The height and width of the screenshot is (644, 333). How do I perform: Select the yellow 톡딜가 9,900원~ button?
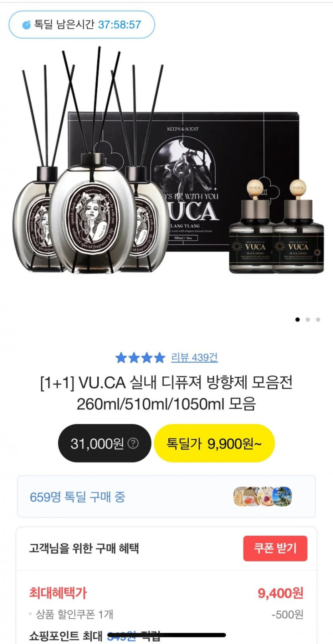(x=214, y=443)
